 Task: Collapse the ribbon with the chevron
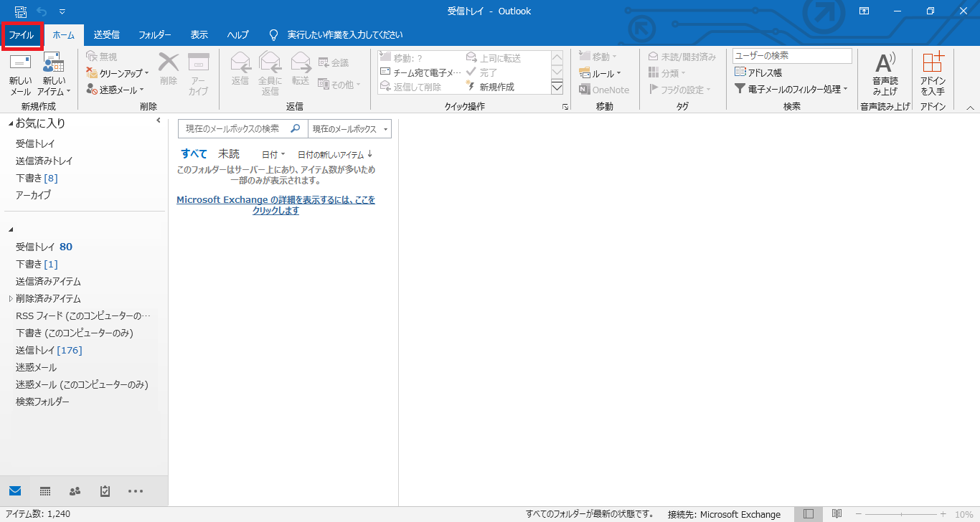970,108
